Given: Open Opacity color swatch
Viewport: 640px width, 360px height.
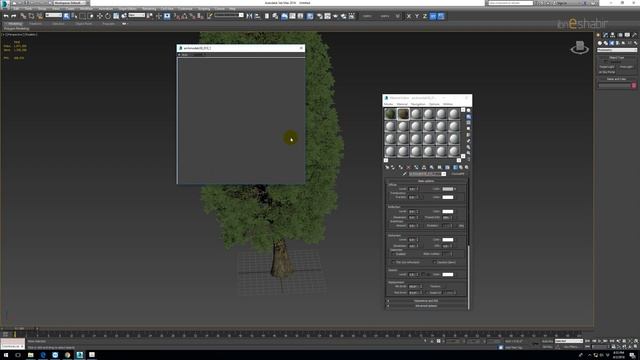Looking at the screenshot, I should 448,275.
